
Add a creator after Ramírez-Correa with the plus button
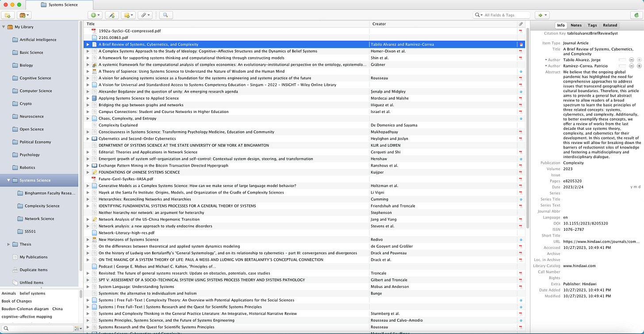tap(639, 66)
